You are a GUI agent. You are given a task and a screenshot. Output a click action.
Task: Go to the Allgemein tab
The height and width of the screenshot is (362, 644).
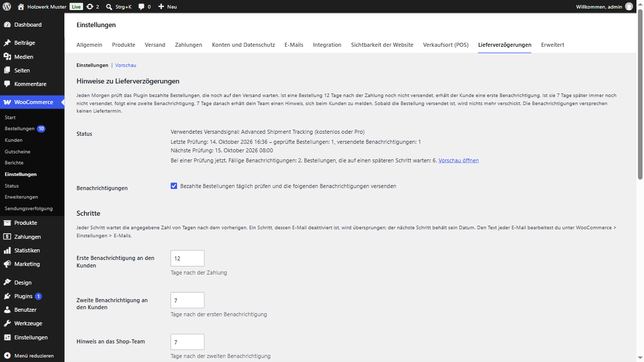(89, 45)
